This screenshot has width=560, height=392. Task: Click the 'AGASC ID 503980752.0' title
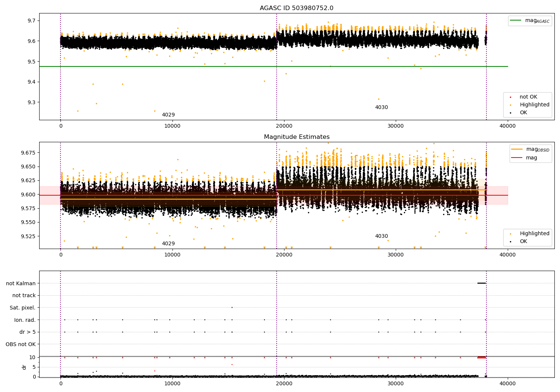tap(296, 8)
